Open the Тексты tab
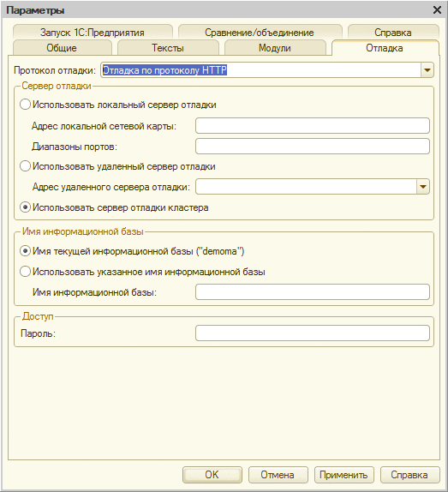This screenshot has height=492, width=448. [168, 48]
